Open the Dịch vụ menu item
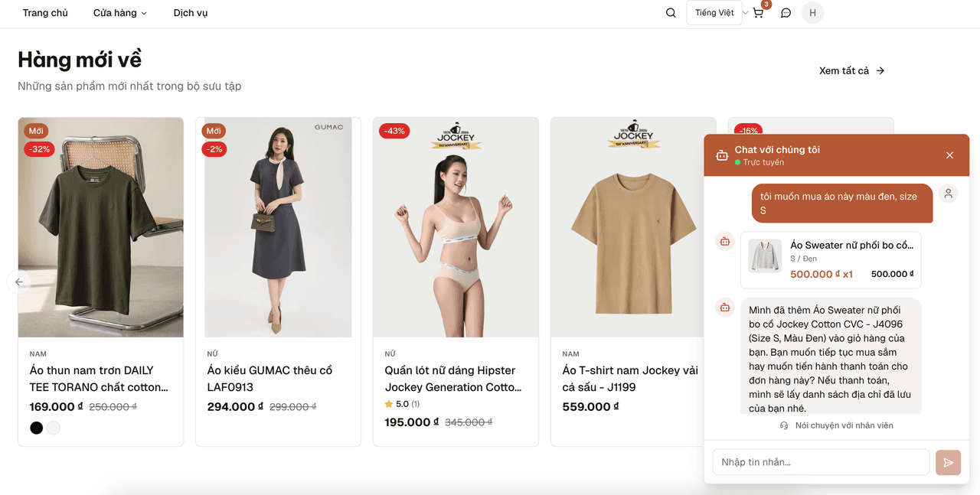 pos(191,13)
